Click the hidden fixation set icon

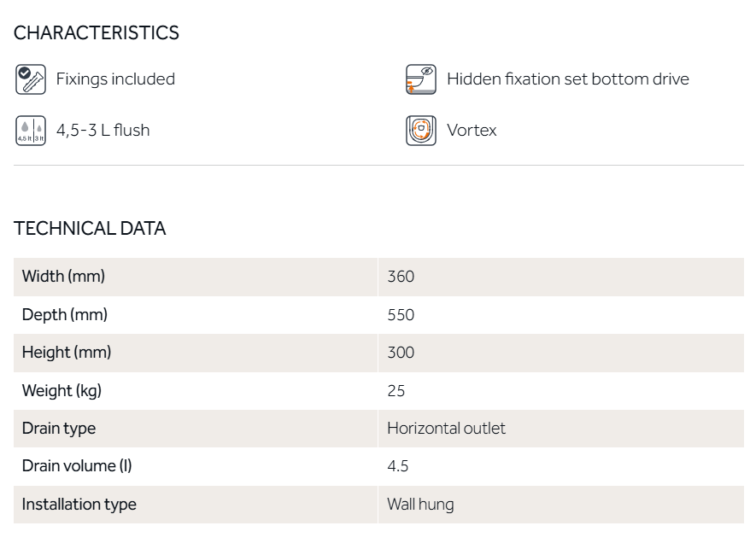pos(420,79)
